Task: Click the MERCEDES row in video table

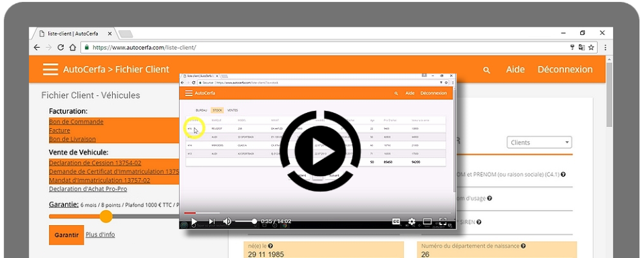Action: click(315, 145)
